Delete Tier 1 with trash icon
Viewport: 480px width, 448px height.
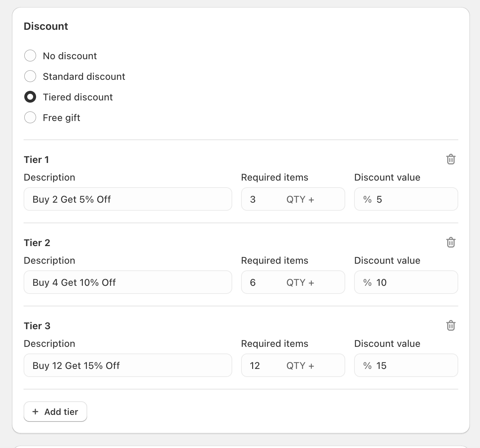pos(451,159)
